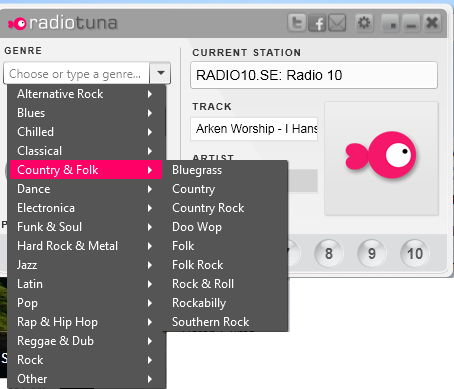Image resolution: width=454 pixels, height=389 pixels.
Task: Click the genre text input field
Action: (77, 73)
